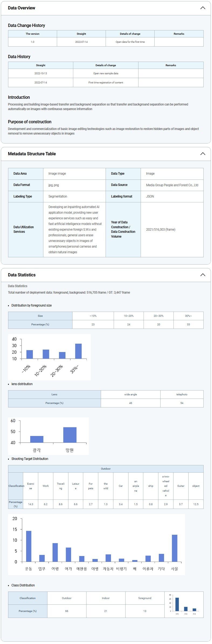Click the 'Open data for the first time' cell
212x644 pixels.
coord(130,42)
